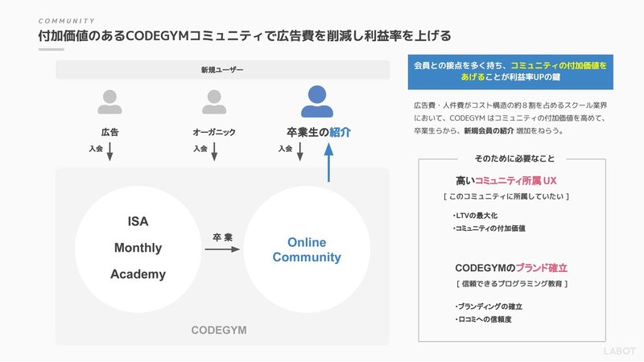Screen dimensions: 644x362
Task: Click the 入会 label under 卒業生の紹介
Action: point(285,149)
